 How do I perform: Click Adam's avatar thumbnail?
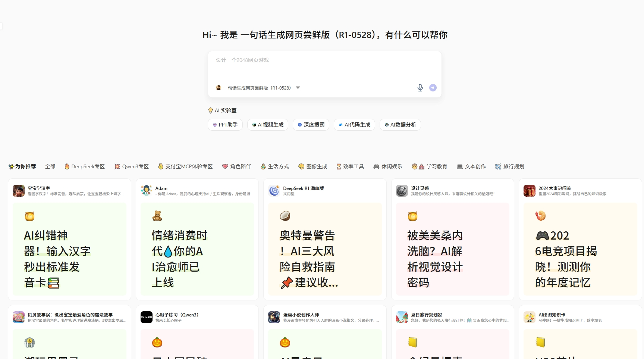146,190
